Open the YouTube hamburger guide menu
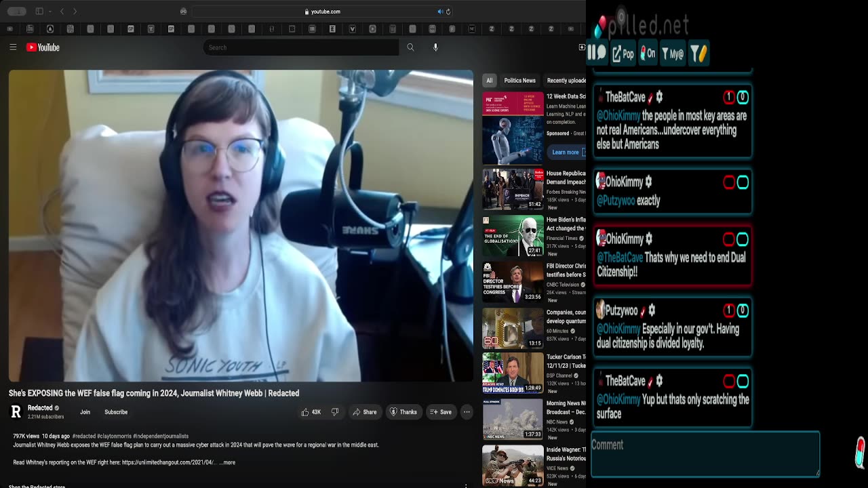Viewport: 868px width, 488px height. (x=13, y=47)
